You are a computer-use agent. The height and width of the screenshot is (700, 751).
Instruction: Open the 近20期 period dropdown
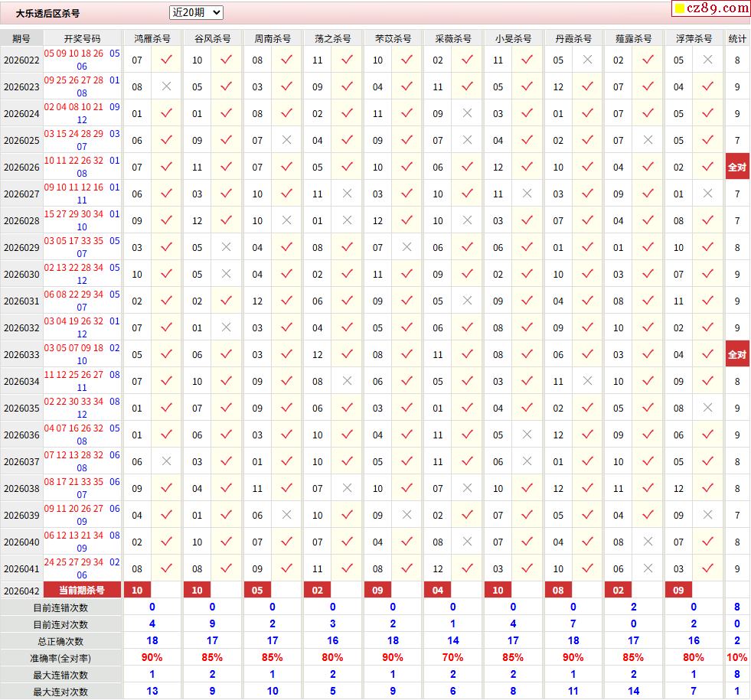pyautogui.click(x=196, y=12)
